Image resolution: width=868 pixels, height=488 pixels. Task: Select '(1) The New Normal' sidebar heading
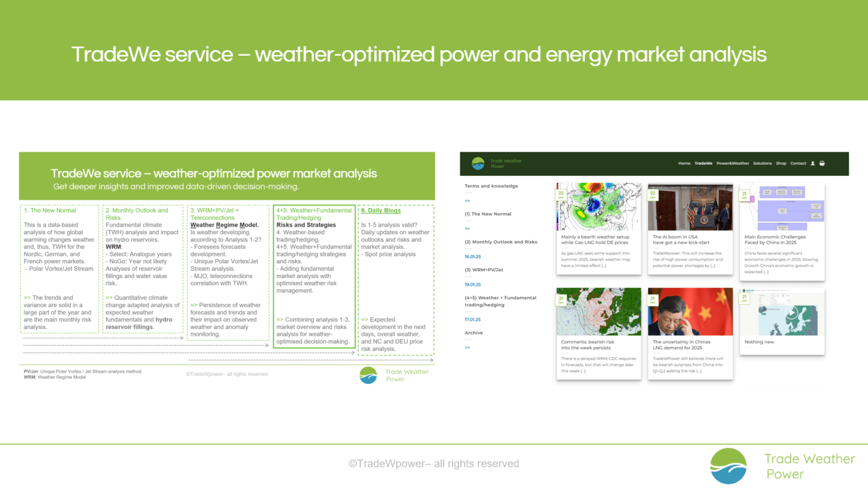pos(488,214)
